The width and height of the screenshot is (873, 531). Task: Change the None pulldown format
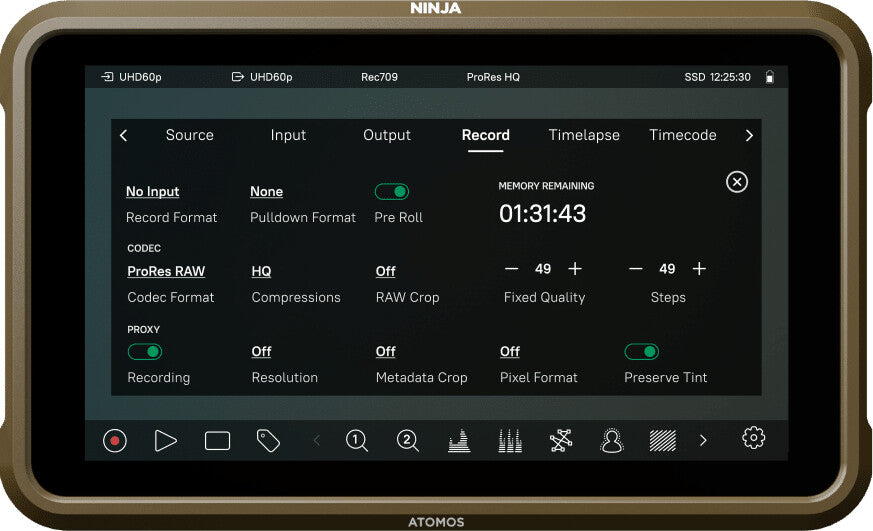[266, 191]
